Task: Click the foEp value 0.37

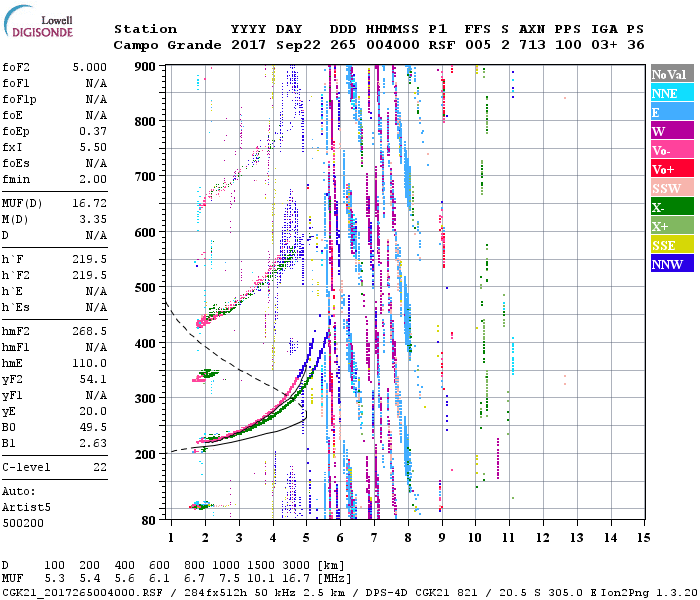Action: tap(93, 131)
